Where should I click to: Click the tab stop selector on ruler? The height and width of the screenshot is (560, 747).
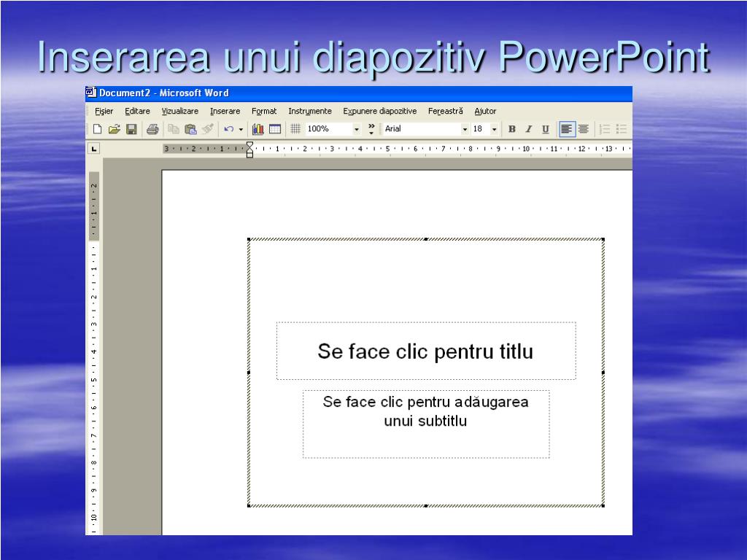pos(94,149)
